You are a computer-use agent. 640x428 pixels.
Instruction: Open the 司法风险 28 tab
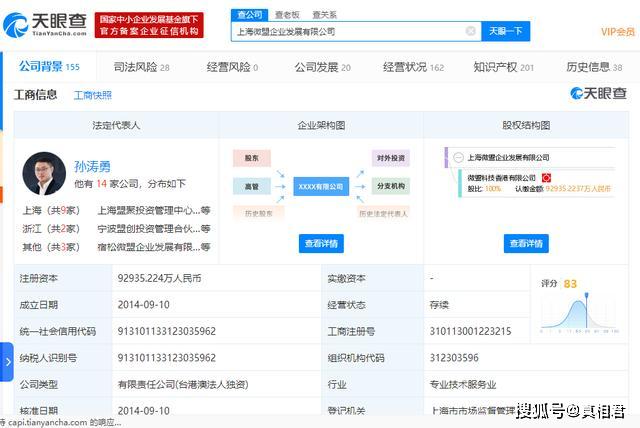tap(141, 67)
